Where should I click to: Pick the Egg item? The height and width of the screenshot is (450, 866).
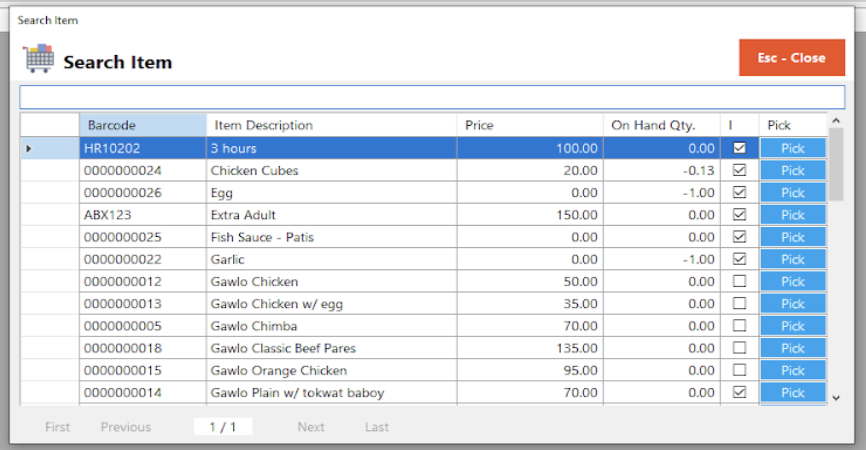point(792,193)
